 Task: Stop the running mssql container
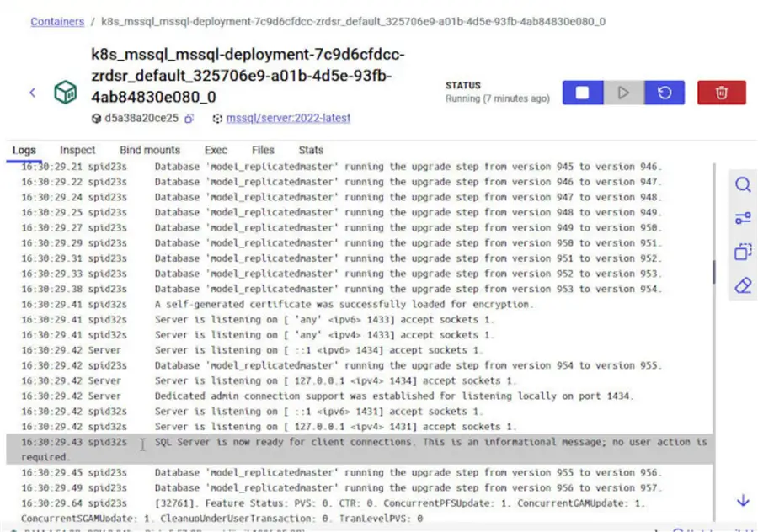pos(583,93)
